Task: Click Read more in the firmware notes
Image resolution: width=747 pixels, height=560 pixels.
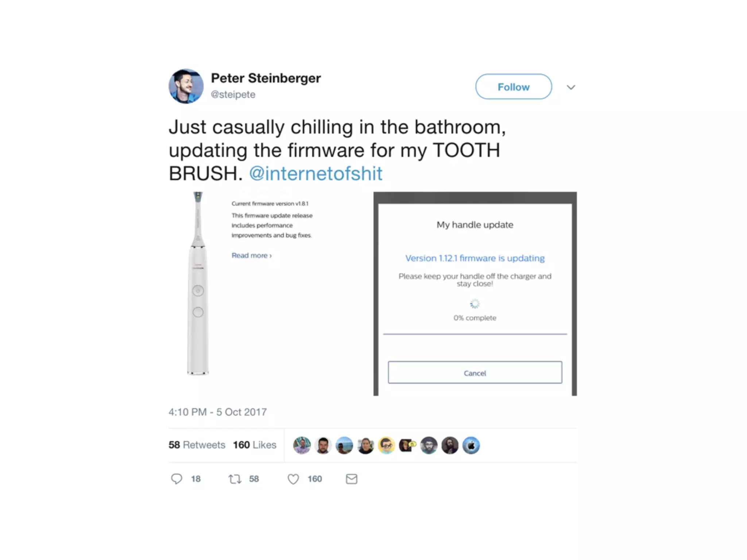Action: click(x=252, y=256)
